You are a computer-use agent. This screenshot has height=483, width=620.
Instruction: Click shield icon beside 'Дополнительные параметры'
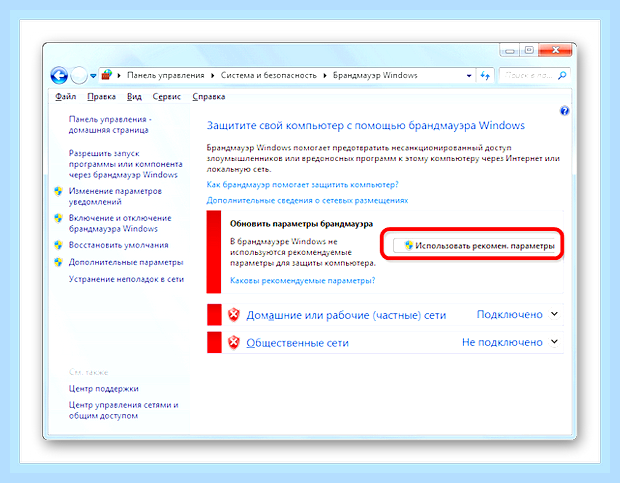(59, 262)
